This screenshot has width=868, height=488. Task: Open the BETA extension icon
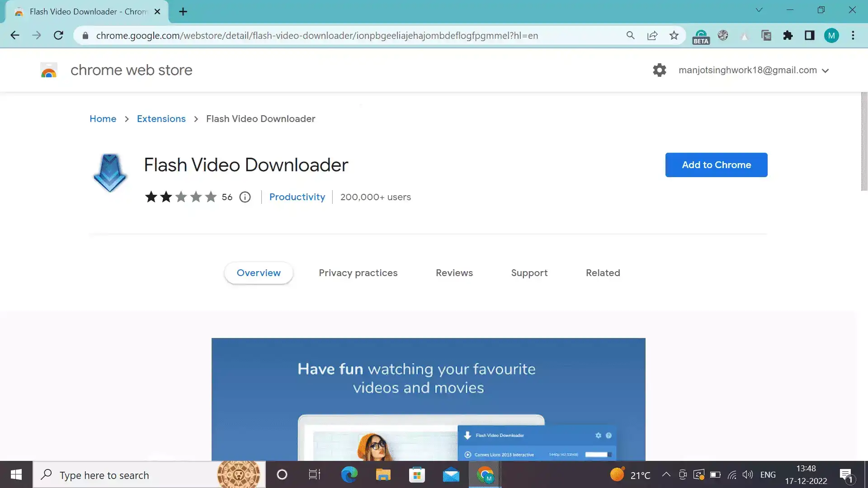point(701,36)
